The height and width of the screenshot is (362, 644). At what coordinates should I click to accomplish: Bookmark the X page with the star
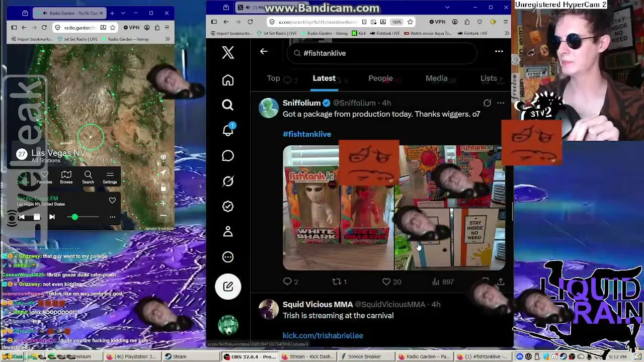(410, 22)
